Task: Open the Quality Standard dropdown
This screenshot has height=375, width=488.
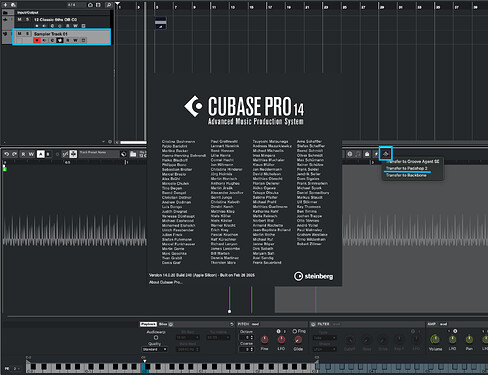Action: click(x=155, y=349)
